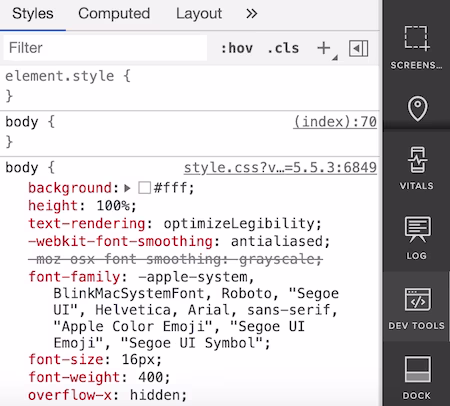
Task: Click the background property name
Action: 70,188
